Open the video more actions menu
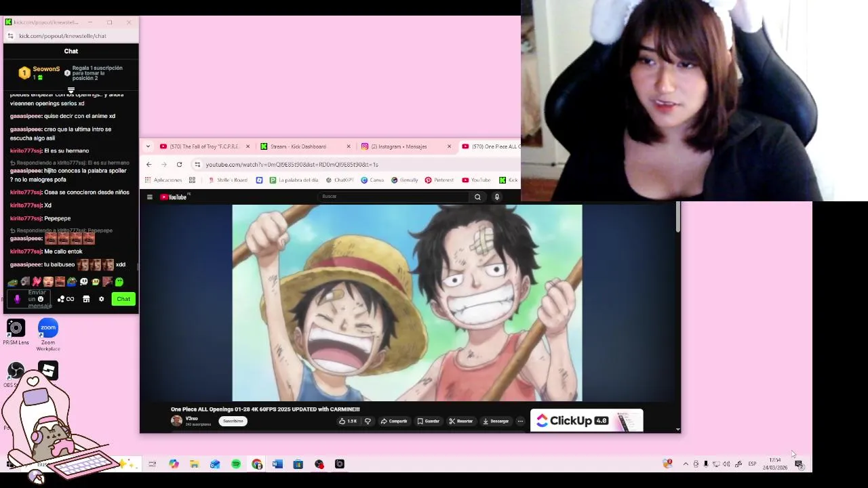This screenshot has height=488, width=868. [520, 421]
